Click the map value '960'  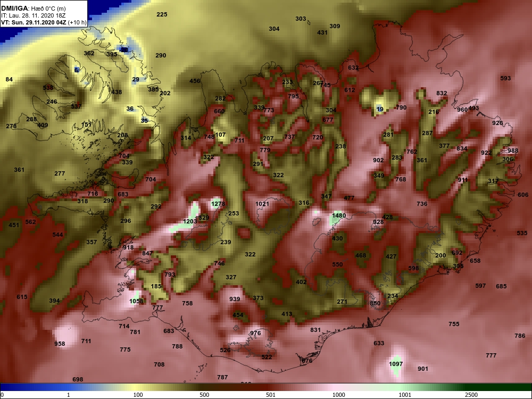coord(462,110)
